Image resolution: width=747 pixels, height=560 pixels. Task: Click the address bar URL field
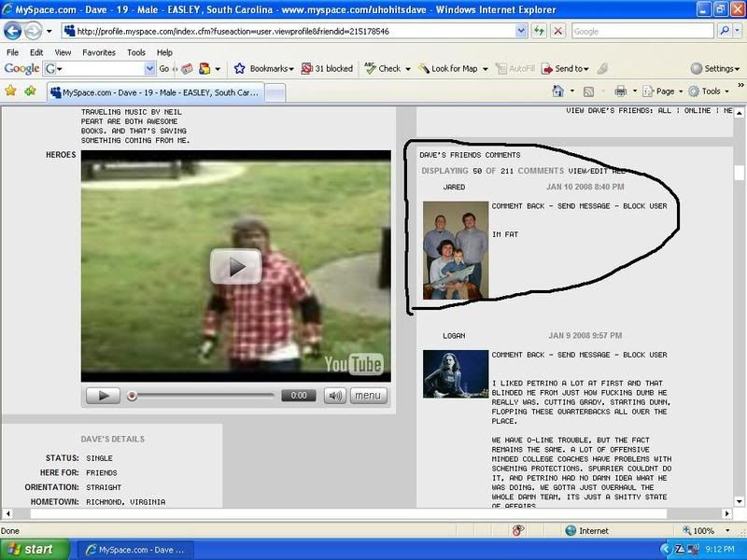click(x=289, y=32)
